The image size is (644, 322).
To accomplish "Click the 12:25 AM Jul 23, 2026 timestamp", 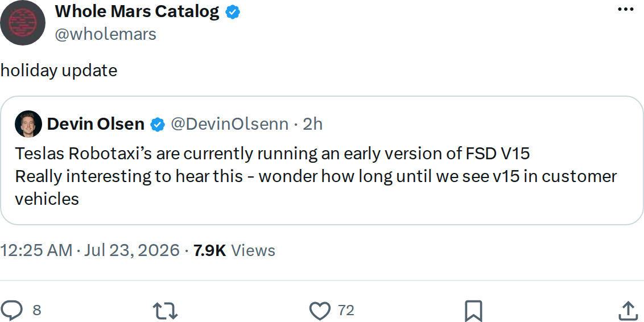I will [x=90, y=250].
